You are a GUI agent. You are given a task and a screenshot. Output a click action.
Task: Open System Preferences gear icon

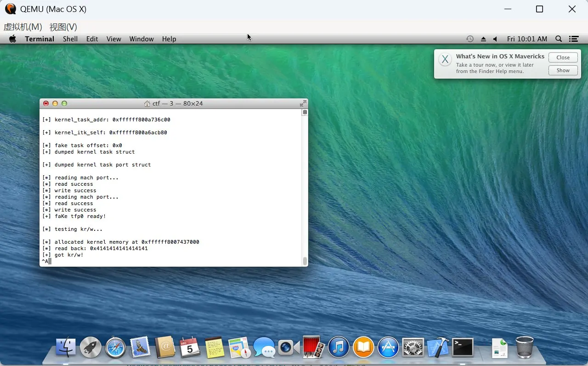[413, 347]
